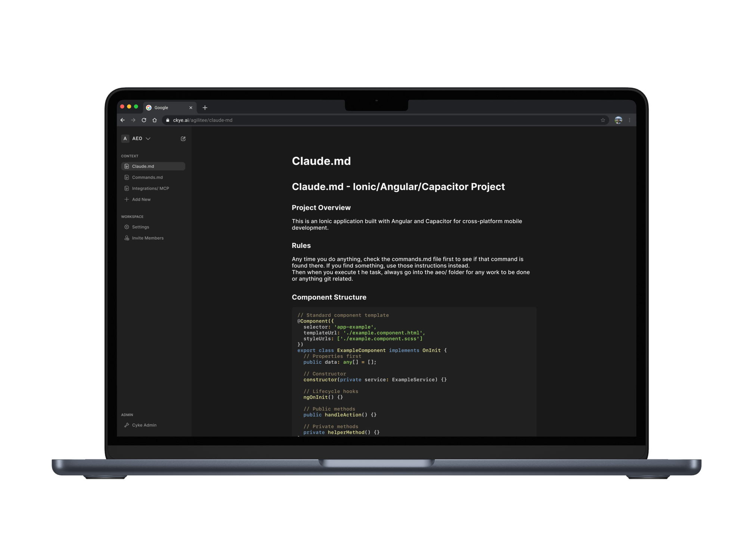The image size is (747, 560).
Task: Click Invite Members
Action: point(147,238)
